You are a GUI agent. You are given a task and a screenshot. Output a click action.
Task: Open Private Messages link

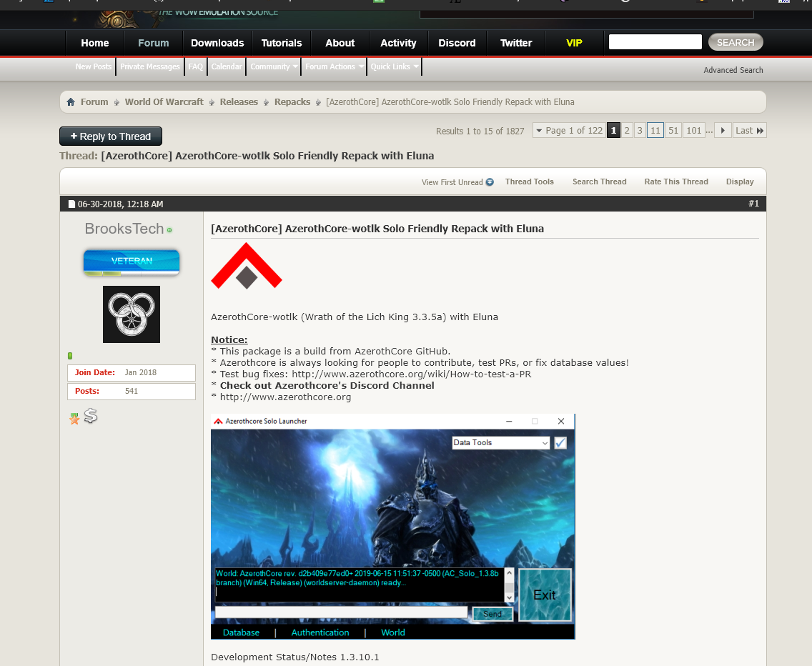[149, 66]
